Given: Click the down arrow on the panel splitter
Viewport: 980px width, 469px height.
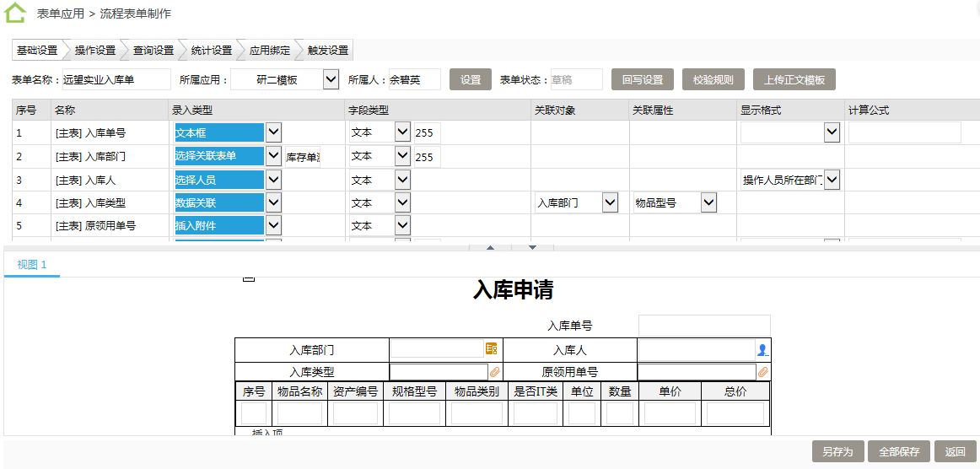Looking at the screenshot, I should click(x=532, y=247).
